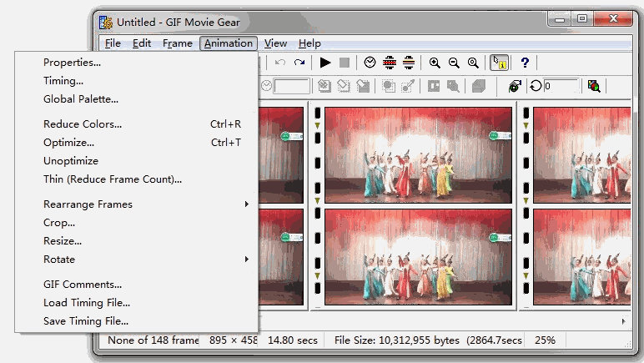This screenshot has width=644, height=363.
Task: Open Global Palette... dialog
Action: point(136,99)
